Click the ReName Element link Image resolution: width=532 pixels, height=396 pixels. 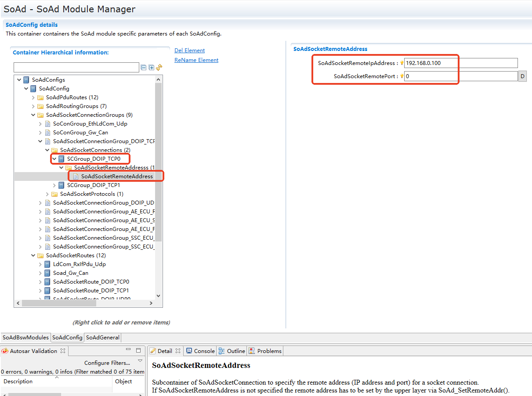coord(196,60)
